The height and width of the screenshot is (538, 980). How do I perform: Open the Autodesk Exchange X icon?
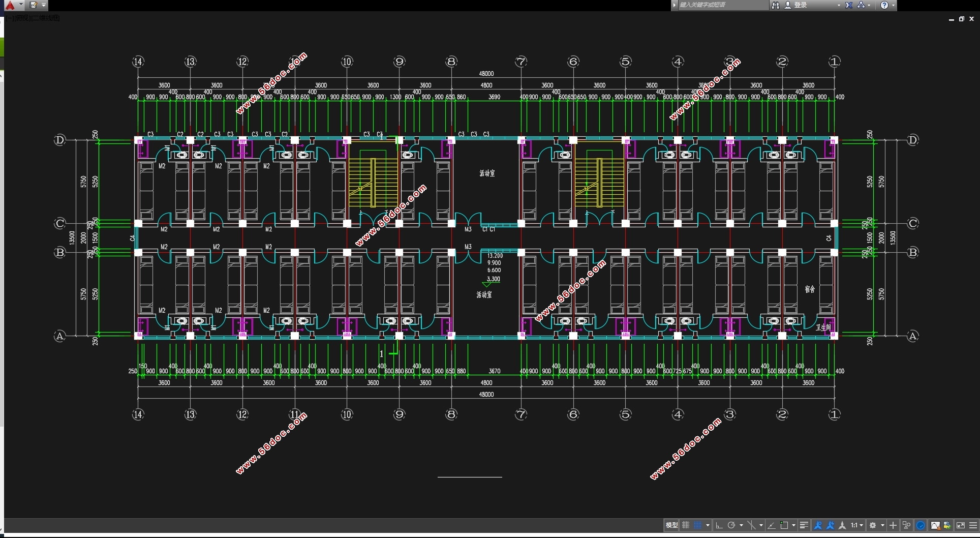(849, 5)
